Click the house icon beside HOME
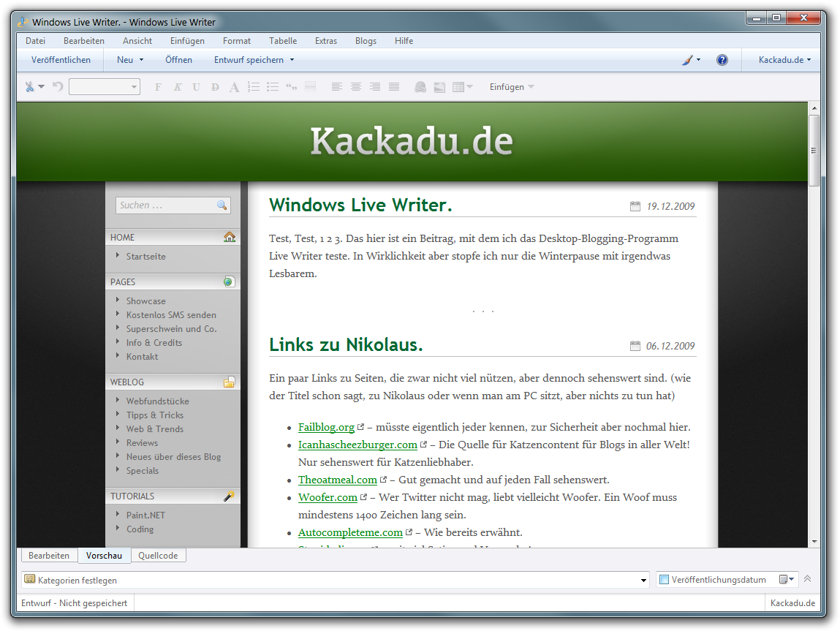Screen dimensions: 840x631 [x=230, y=237]
